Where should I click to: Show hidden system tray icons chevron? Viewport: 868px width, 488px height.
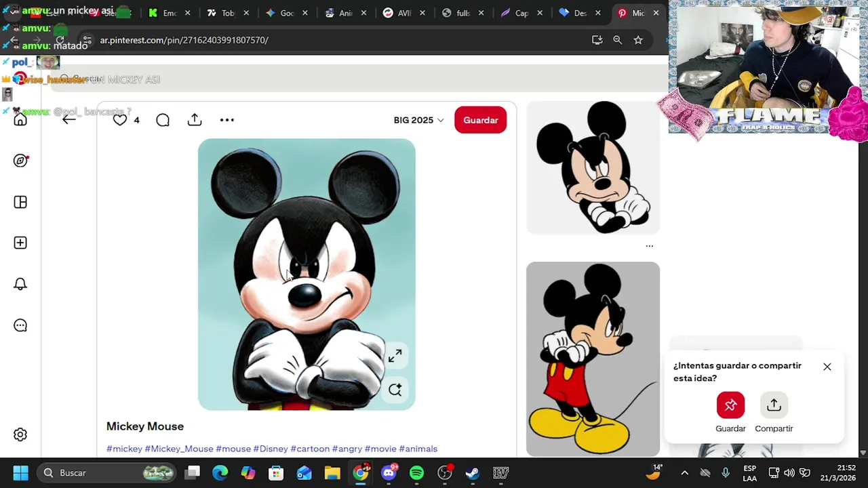684,473
